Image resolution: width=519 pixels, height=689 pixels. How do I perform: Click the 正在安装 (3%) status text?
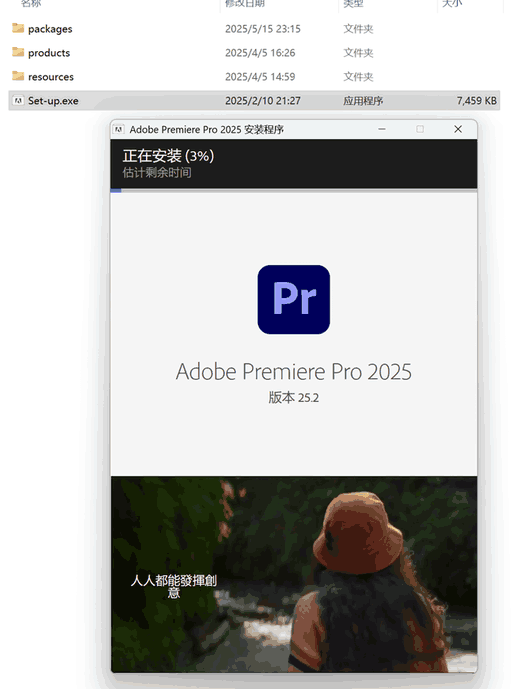coord(168,156)
